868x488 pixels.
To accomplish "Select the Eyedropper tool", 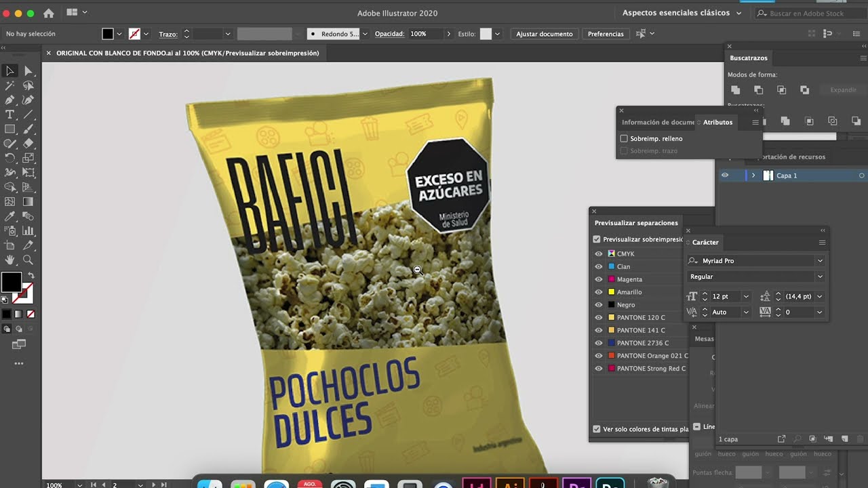I will click(10, 216).
